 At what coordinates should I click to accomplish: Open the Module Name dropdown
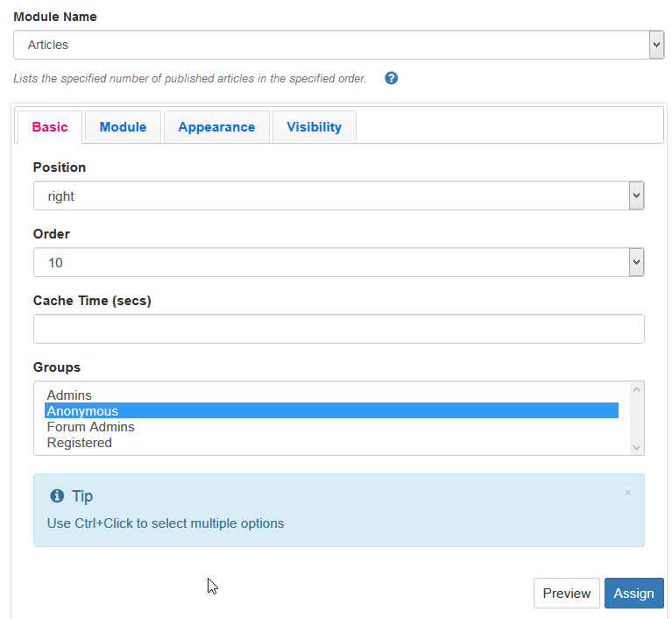point(338,45)
